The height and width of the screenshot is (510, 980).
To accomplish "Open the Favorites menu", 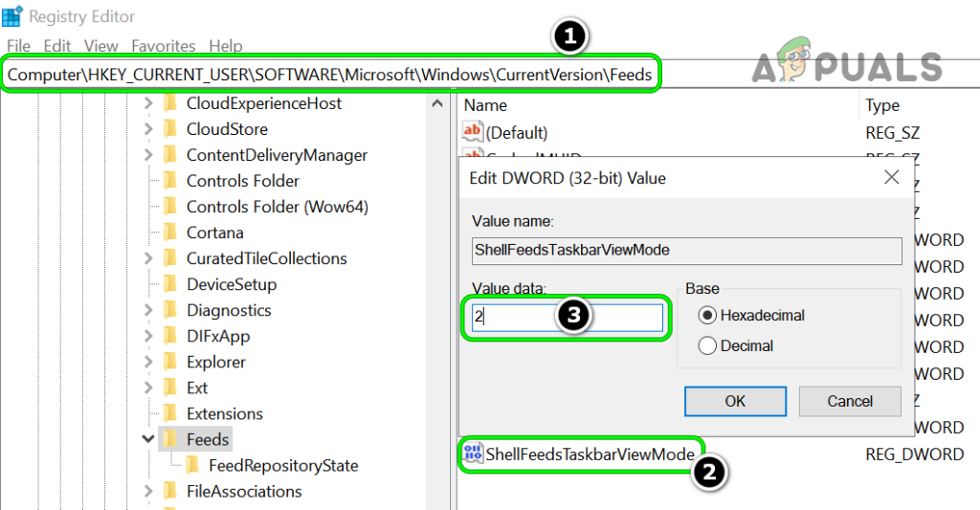I will [163, 46].
